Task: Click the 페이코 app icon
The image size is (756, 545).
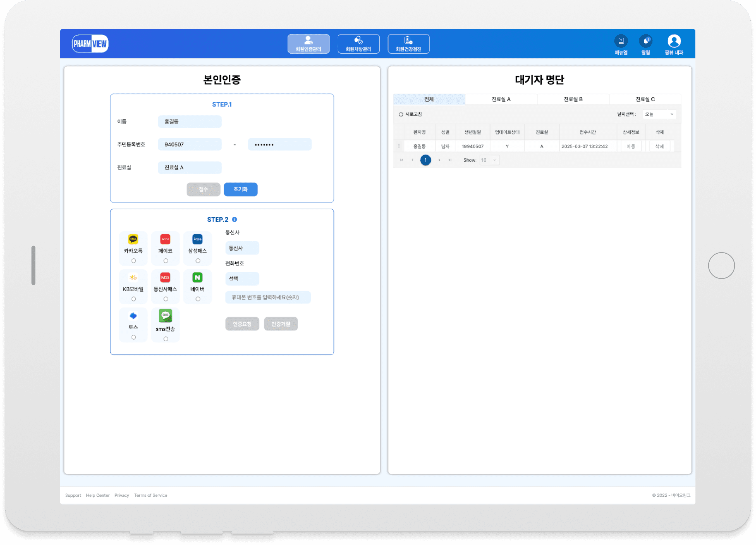Action: (x=165, y=239)
